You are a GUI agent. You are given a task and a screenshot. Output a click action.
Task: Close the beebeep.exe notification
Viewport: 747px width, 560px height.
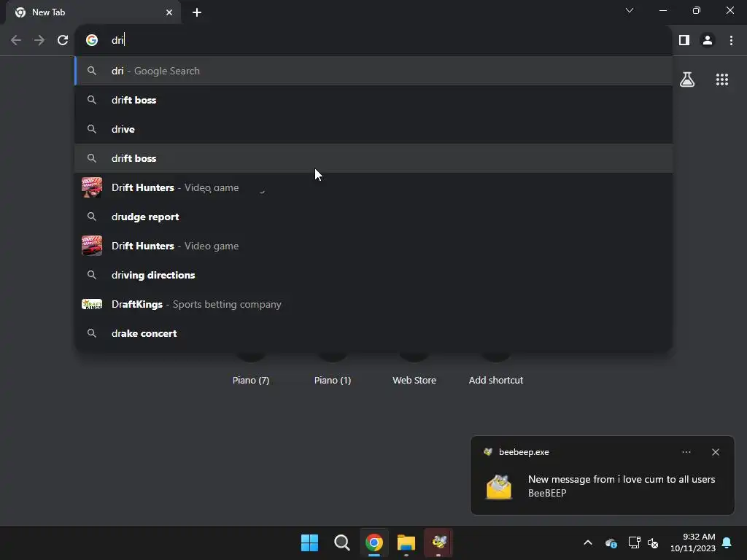pos(716,452)
